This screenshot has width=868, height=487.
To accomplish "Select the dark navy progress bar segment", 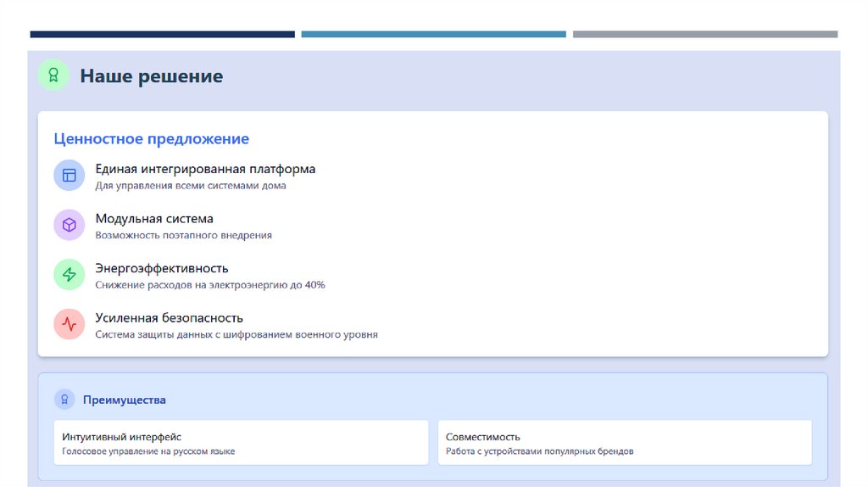I will [x=162, y=34].
